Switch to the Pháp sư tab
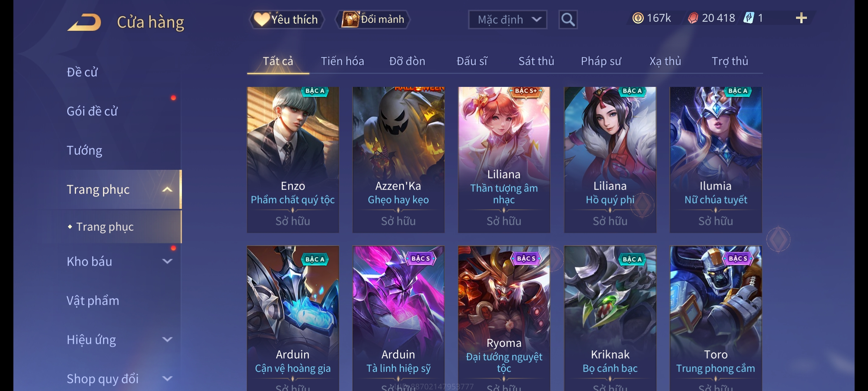Image resolution: width=868 pixels, height=391 pixels. 601,61
